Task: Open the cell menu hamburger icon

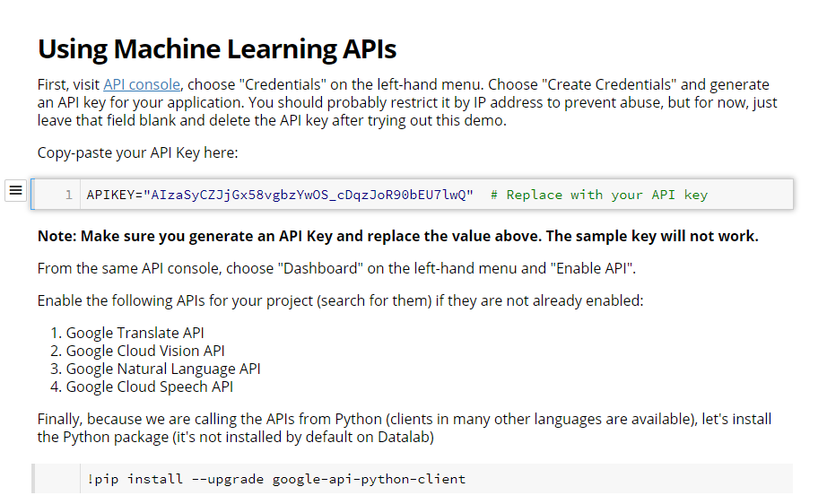Action: pyautogui.click(x=15, y=190)
